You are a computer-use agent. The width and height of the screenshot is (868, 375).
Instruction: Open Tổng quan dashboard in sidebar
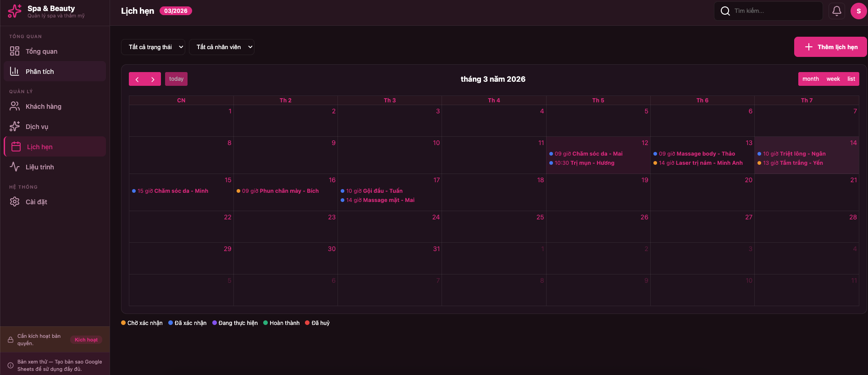pyautogui.click(x=41, y=51)
